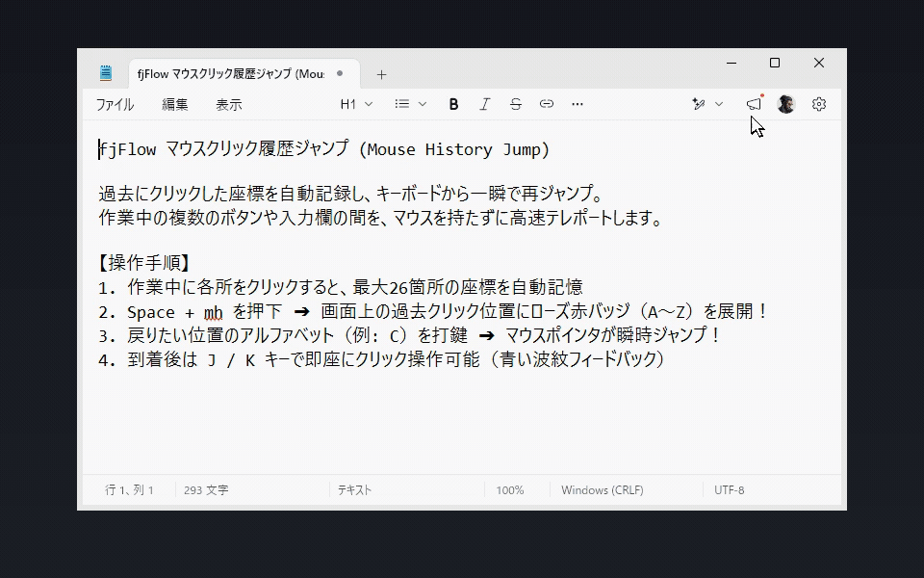The image size is (924, 578).
Task: Click the Windows (CRLF) line ending indicator
Action: 603,490
